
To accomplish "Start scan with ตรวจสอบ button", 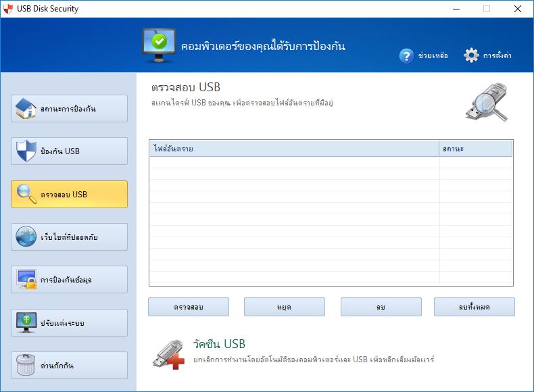I will point(189,307).
